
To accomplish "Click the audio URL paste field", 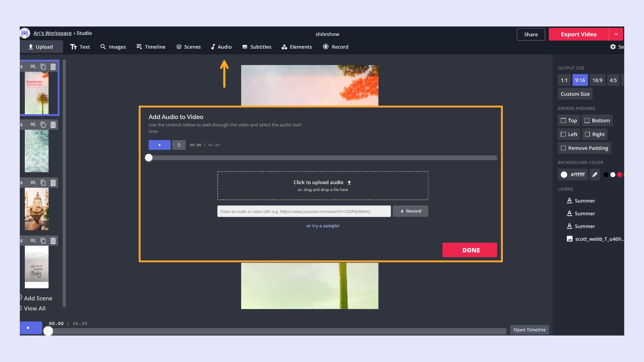I will tap(304, 212).
